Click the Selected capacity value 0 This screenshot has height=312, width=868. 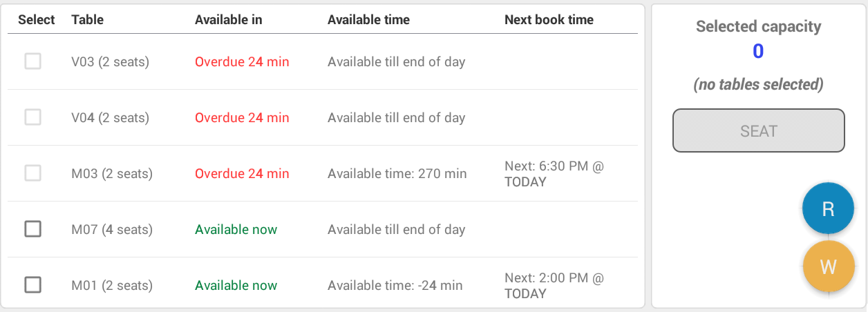pos(758,52)
